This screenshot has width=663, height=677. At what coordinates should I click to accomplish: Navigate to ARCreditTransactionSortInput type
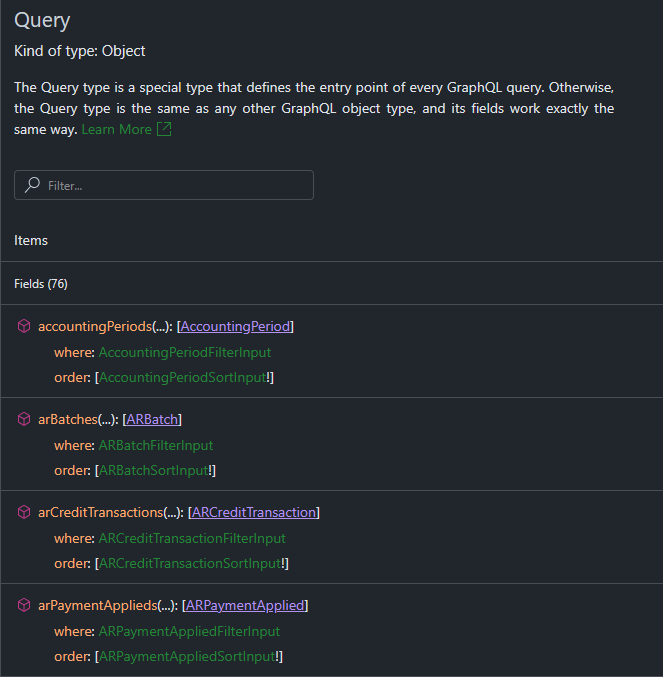(191, 563)
